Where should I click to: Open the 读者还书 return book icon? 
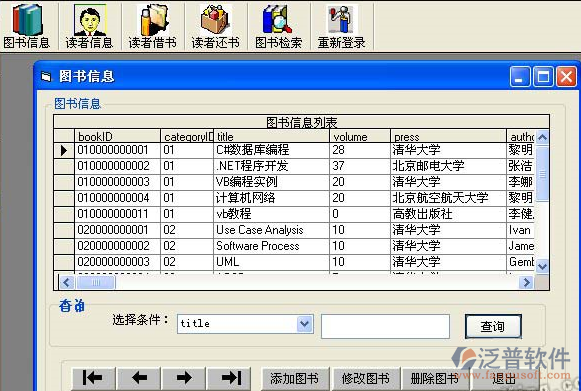215,26
